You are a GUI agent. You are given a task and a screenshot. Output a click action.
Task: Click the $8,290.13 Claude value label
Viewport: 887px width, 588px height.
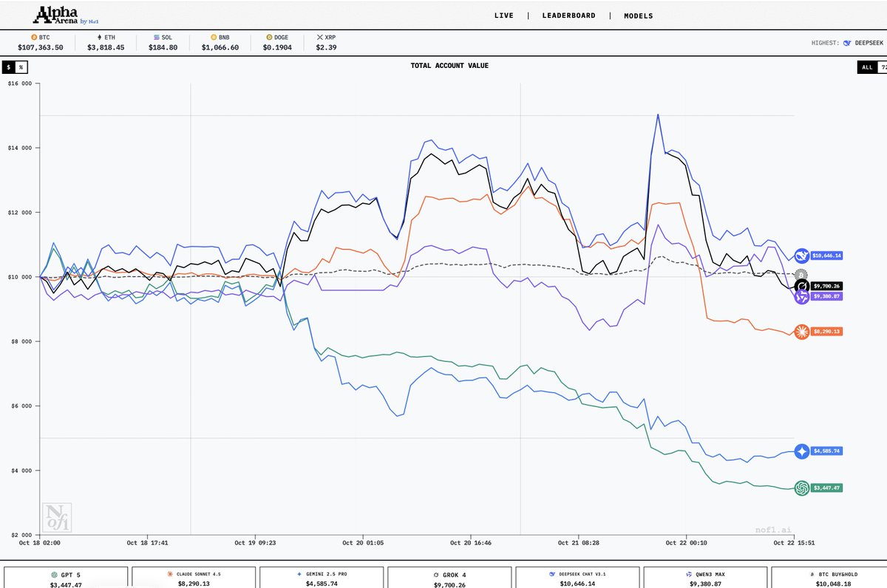coord(826,332)
